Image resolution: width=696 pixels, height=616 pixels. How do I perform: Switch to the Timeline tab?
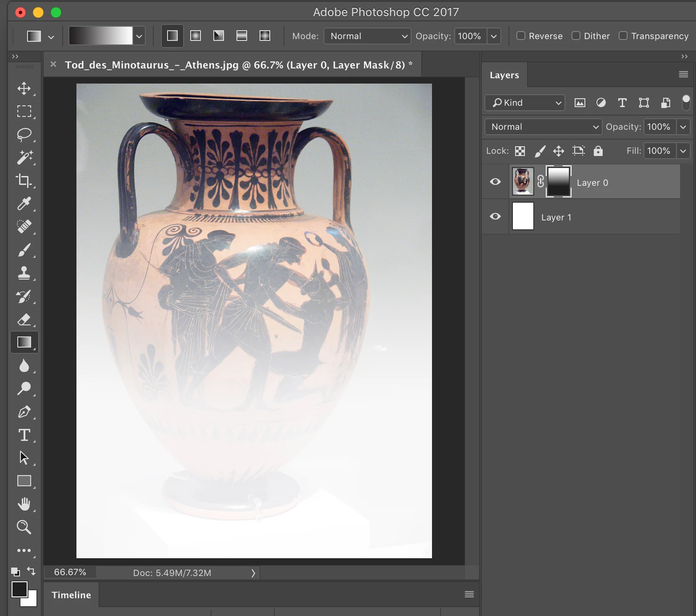[71, 595]
